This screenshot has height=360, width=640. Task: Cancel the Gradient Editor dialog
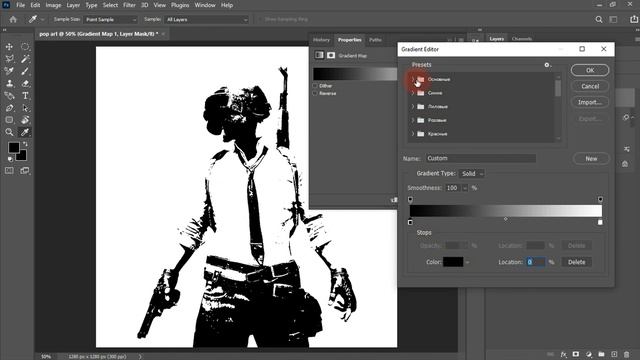click(x=590, y=86)
